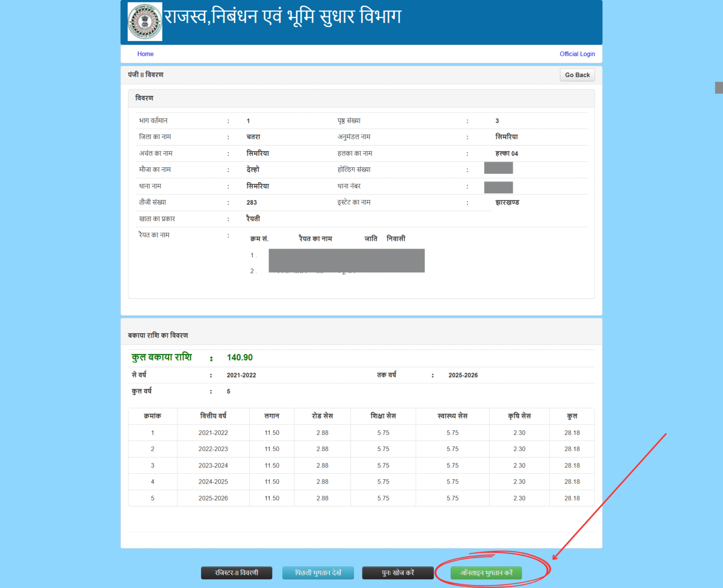Viewport: 723px width, 588px height.
Task: Open the Official Login link
Action: pyautogui.click(x=577, y=54)
